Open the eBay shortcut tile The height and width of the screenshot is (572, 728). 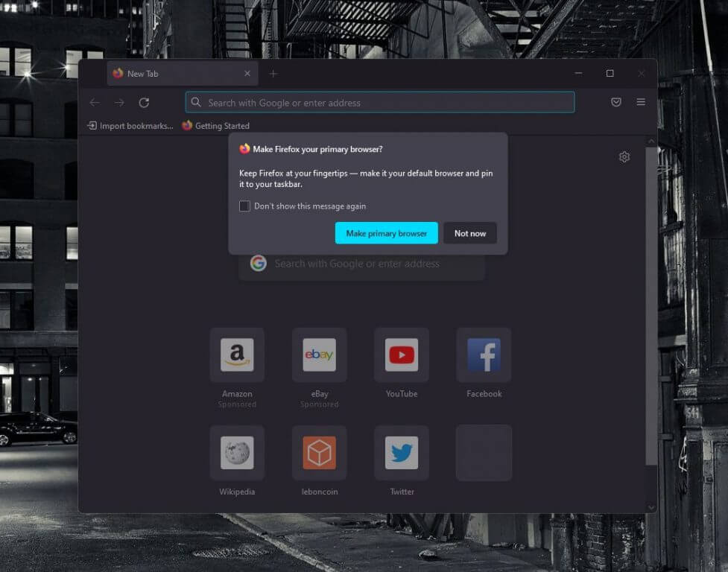[320, 355]
